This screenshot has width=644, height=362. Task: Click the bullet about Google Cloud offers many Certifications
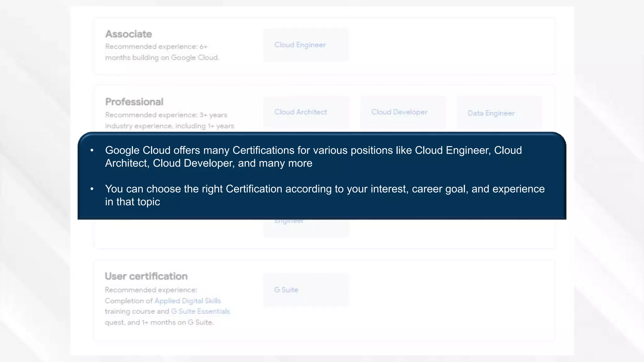click(314, 157)
